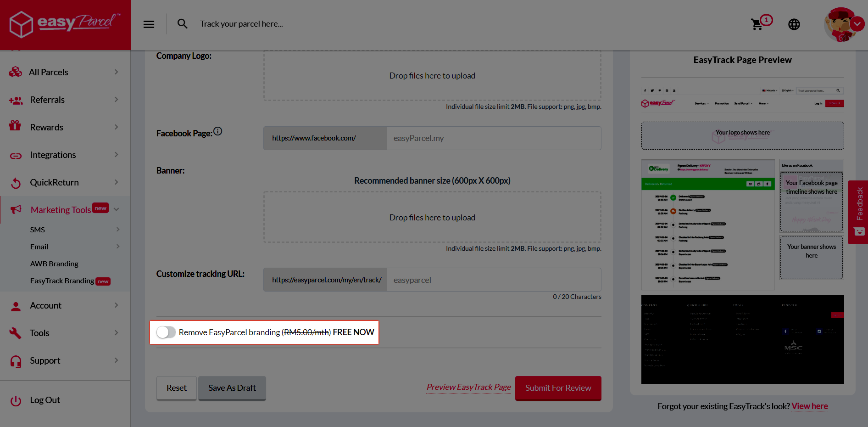Click the Marketing Tools megaphone icon
The image size is (868, 427).
pyautogui.click(x=15, y=210)
